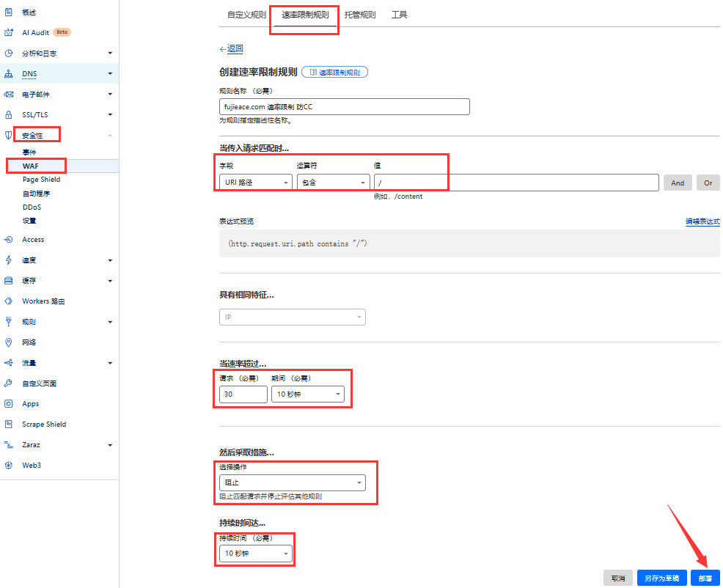This screenshot has height=588, width=723.
Task: Expand the SSL/TLS menu arrow
Action: coord(110,115)
